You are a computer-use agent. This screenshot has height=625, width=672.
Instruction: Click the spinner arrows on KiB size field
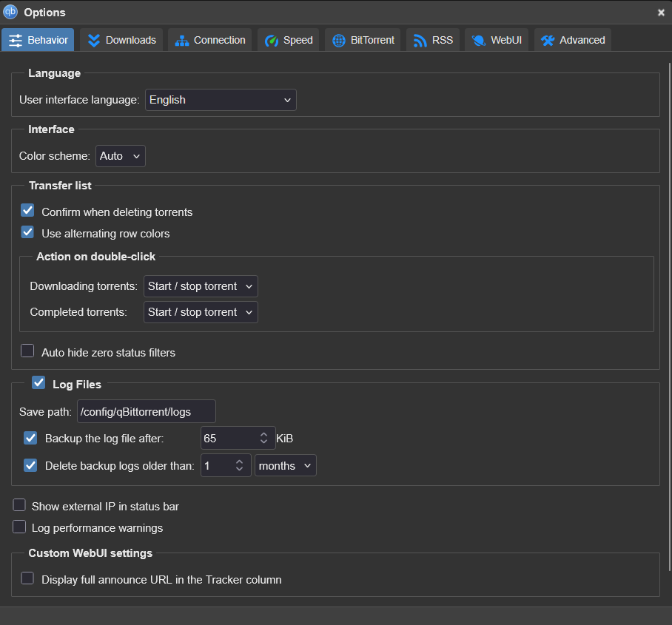[x=263, y=438]
